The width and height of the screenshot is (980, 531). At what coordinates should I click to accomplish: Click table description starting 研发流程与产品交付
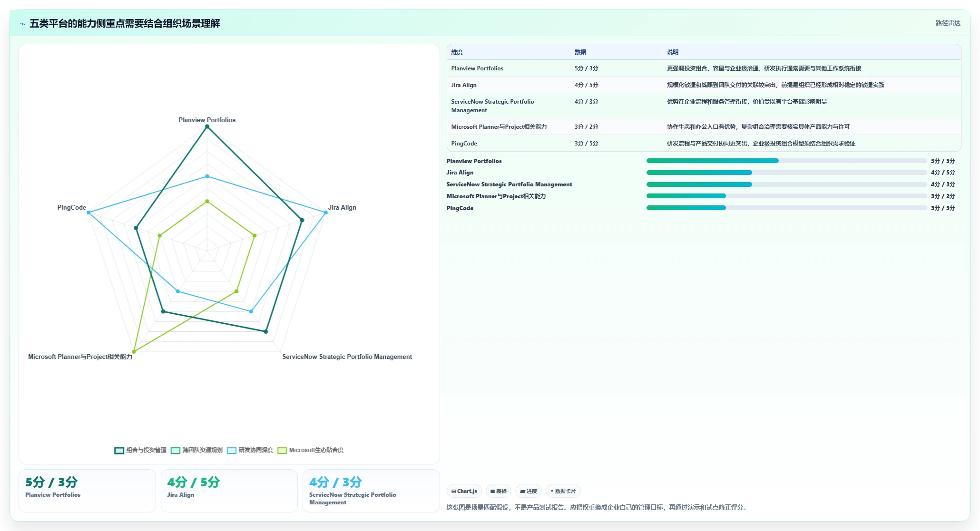[761, 144]
